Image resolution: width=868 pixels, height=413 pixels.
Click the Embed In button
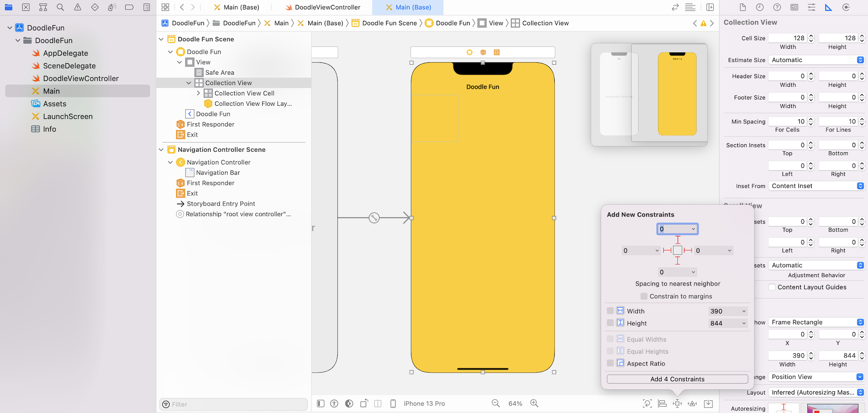click(708, 404)
